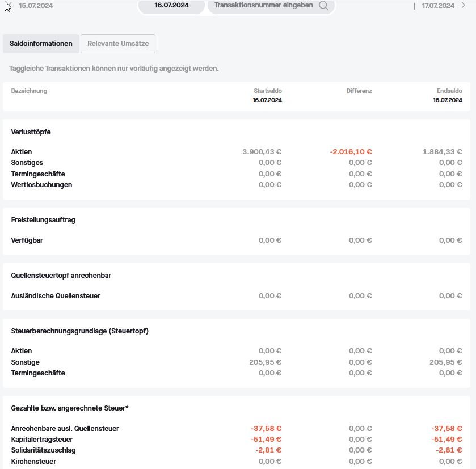The width and height of the screenshot is (476, 469).
Task: Switch to the Saldoinformationen tab
Action: (41, 44)
